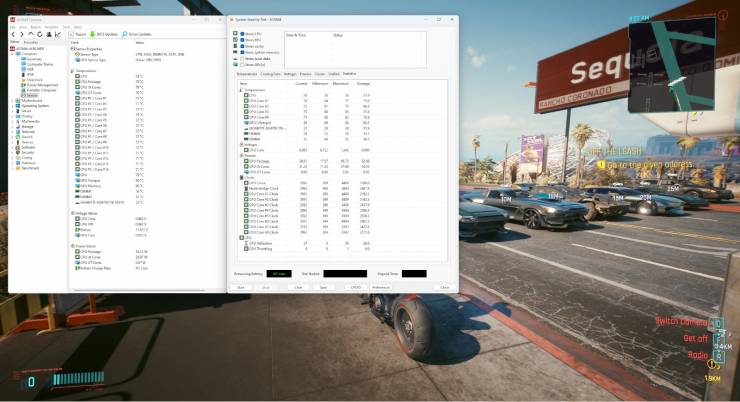Enable the Stress GPU(s) checkbox
This screenshot has width=740, height=402.
click(x=243, y=65)
